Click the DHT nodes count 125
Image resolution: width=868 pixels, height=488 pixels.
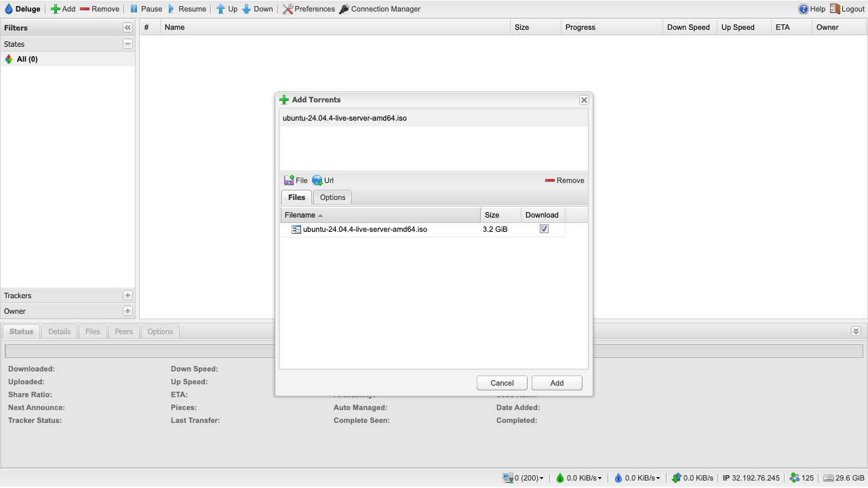802,478
